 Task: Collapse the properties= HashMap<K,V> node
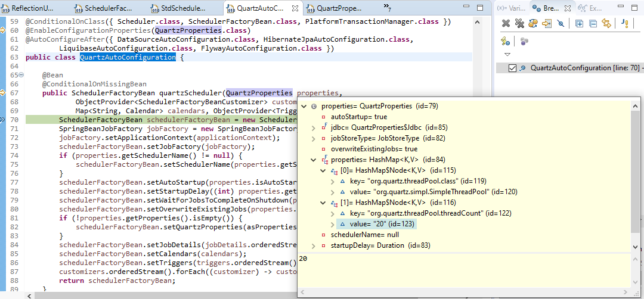pos(314,160)
